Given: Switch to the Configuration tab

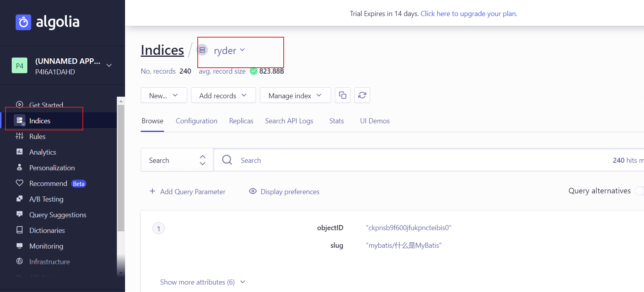Looking at the screenshot, I should (x=197, y=121).
